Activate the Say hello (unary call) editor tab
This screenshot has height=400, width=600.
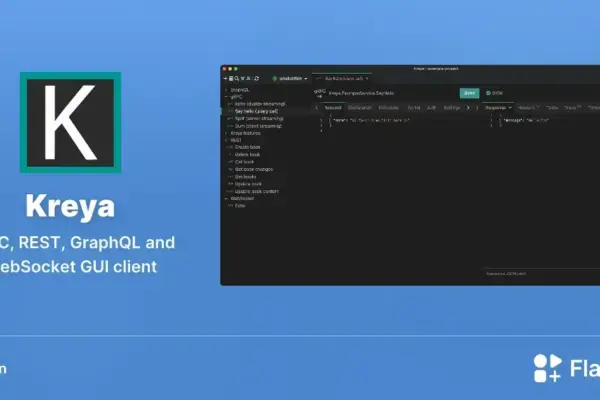[340, 78]
